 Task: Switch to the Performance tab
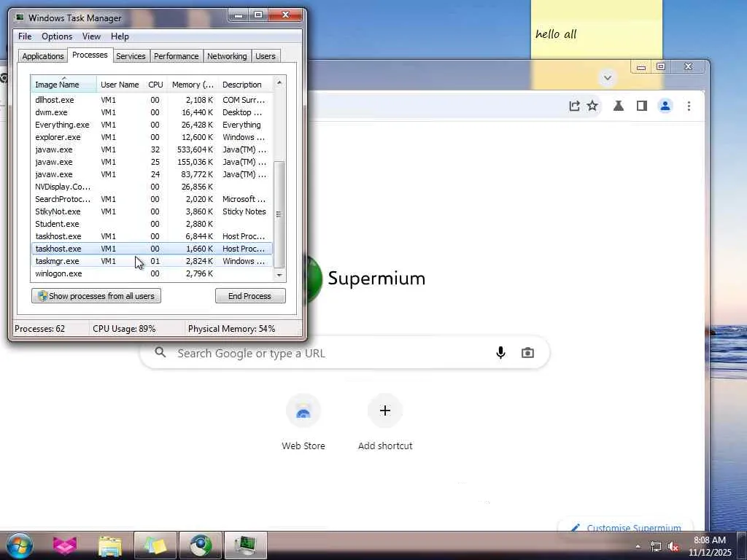176,56
